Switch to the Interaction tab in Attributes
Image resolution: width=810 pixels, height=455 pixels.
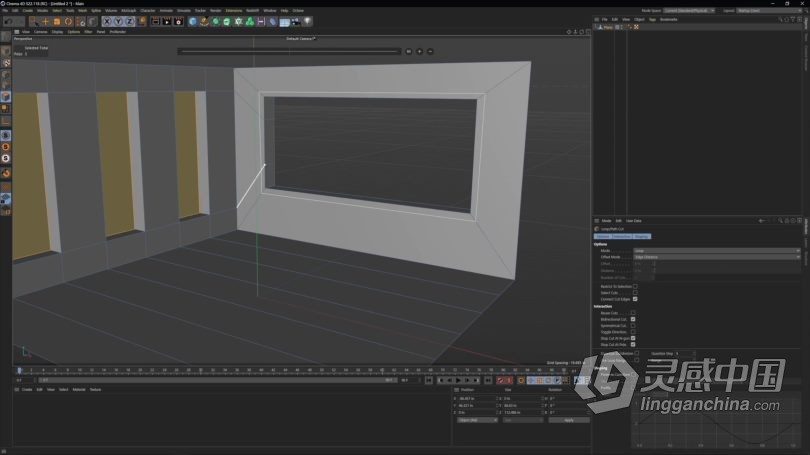pyautogui.click(x=622, y=237)
